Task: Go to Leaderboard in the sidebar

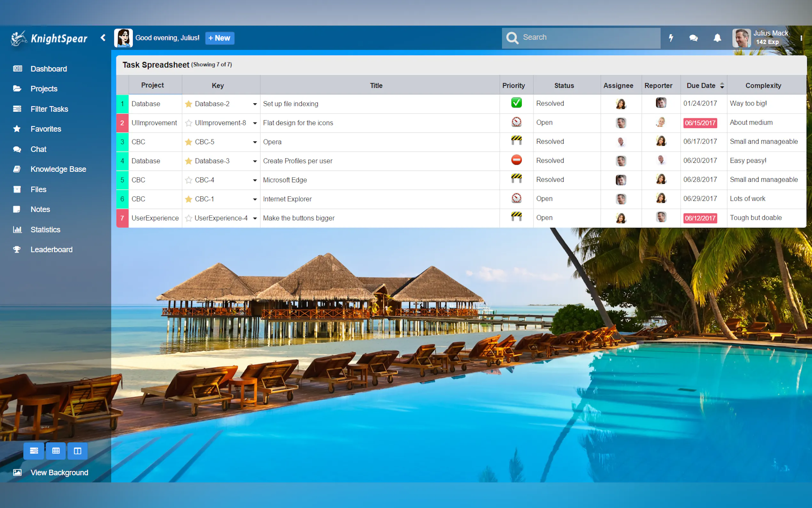Action: pyautogui.click(x=51, y=249)
